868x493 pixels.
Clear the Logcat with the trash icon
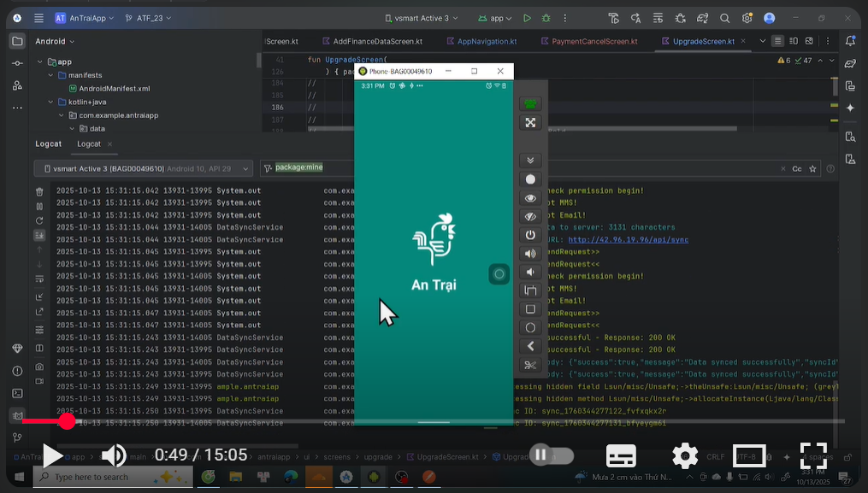pyautogui.click(x=38, y=193)
